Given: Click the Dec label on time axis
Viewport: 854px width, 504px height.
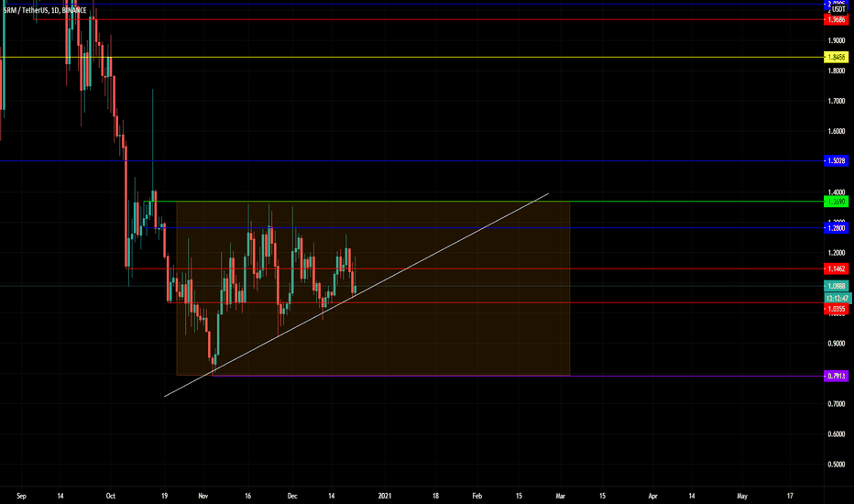Looking at the screenshot, I should (292, 496).
